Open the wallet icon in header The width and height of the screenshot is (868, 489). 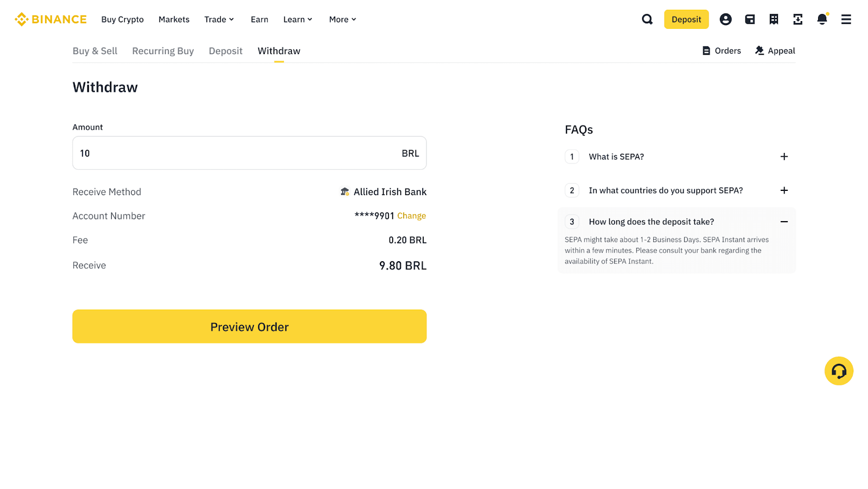(750, 20)
